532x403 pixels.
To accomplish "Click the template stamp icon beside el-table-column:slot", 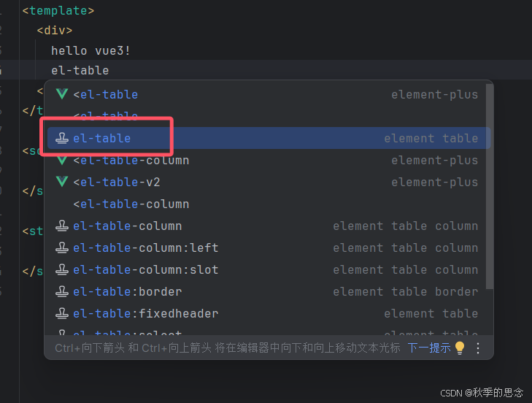I will (62, 269).
